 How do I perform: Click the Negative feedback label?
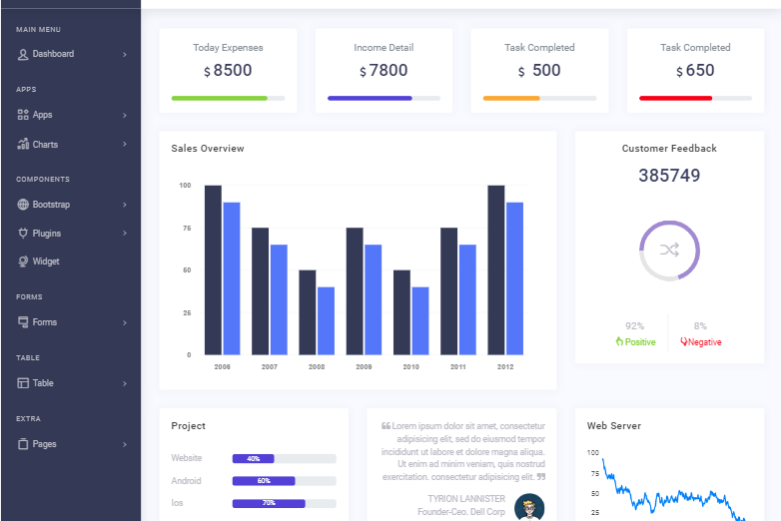[x=701, y=342]
